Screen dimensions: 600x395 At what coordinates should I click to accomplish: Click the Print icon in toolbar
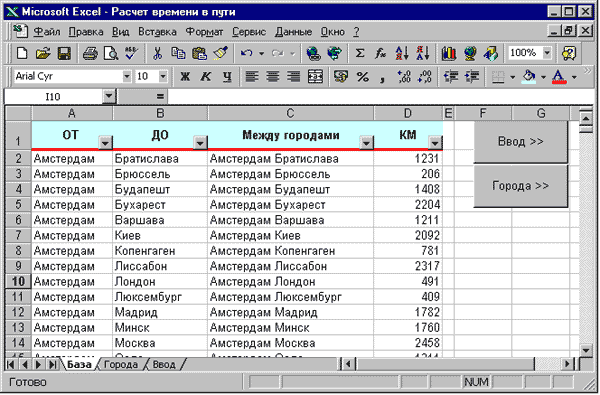coord(90,54)
